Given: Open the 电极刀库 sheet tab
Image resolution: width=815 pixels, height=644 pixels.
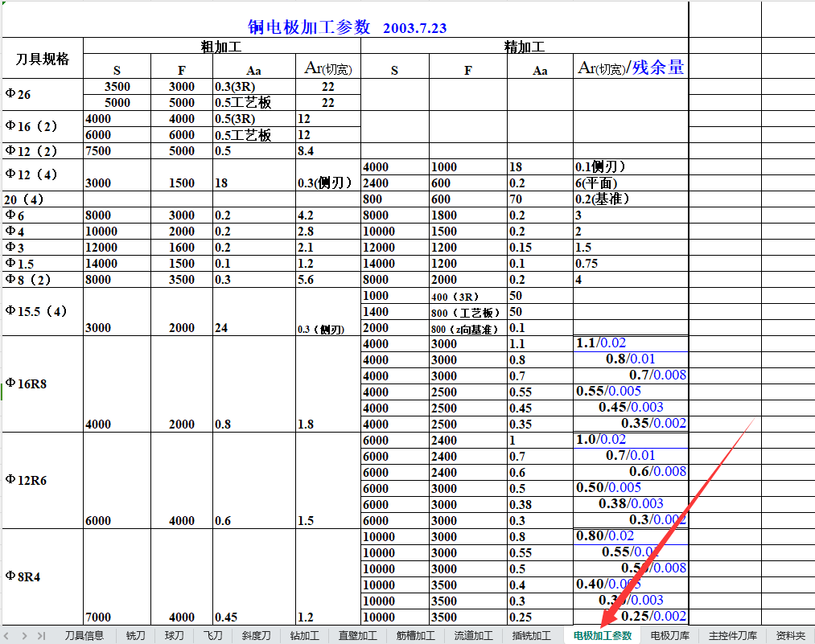Looking at the screenshot, I should pos(670,635).
